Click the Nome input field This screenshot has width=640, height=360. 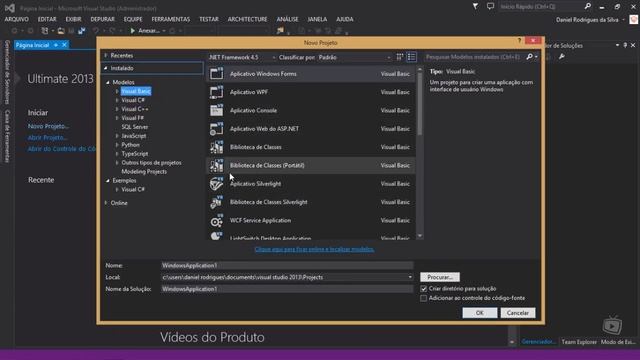(287, 265)
